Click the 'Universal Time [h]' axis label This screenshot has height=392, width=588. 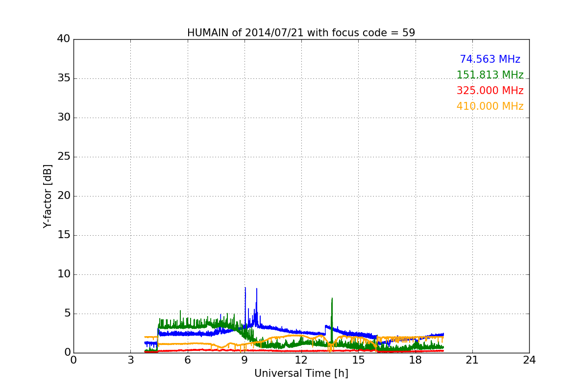(301, 373)
